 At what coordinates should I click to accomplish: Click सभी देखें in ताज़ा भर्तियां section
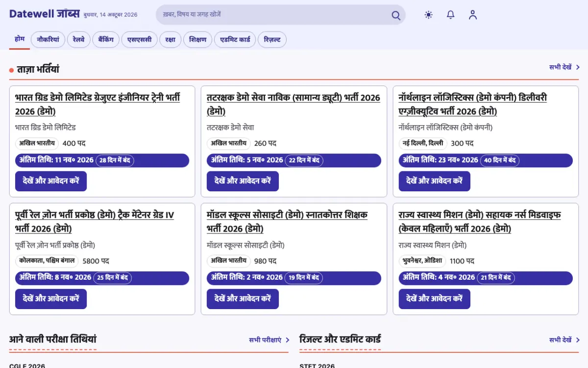[x=564, y=67]
